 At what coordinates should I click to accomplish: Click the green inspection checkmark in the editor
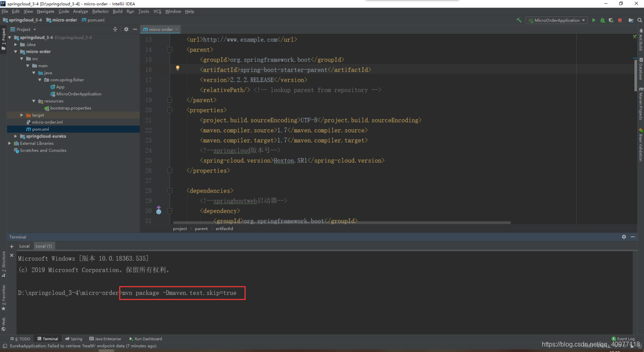635,36
